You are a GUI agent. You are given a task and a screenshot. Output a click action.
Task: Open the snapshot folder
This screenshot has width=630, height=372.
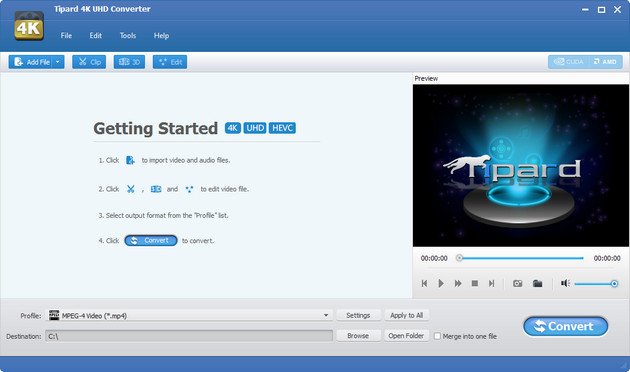pos(537,283)
